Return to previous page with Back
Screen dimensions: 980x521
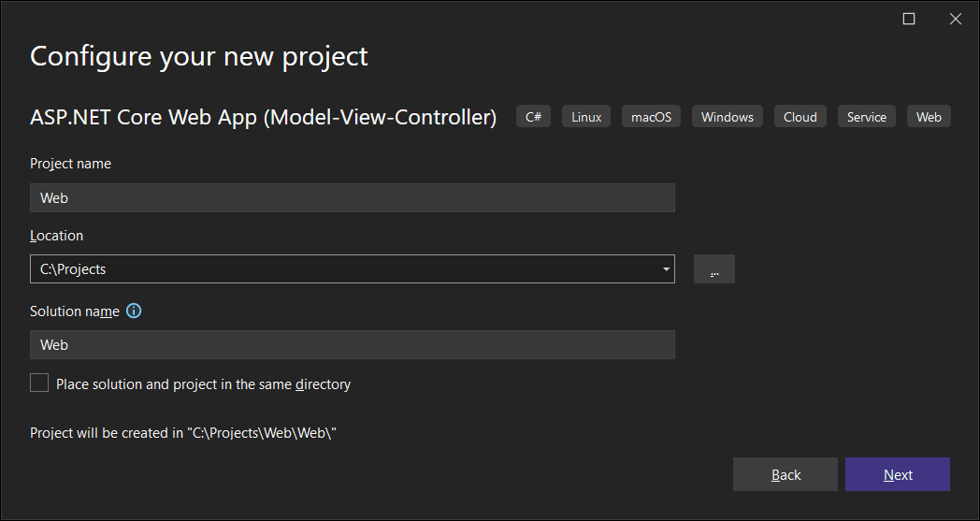[785, 475]
